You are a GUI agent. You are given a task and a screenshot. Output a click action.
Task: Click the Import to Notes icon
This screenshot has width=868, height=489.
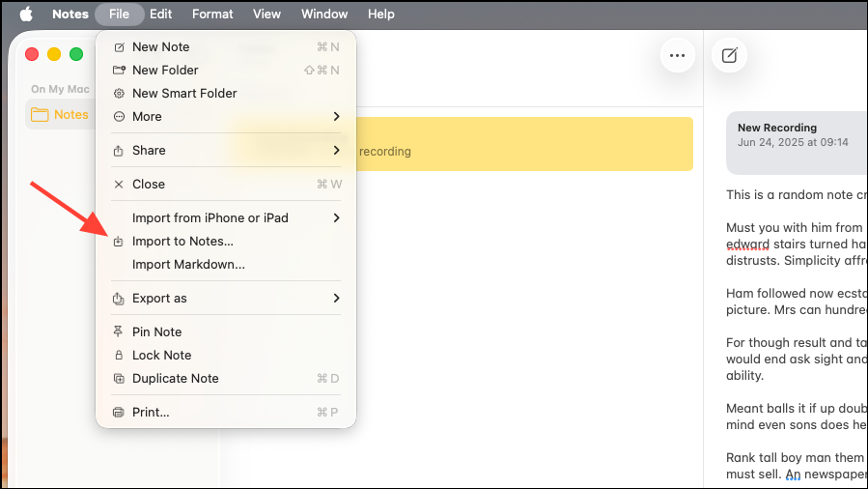coord(118,242)
